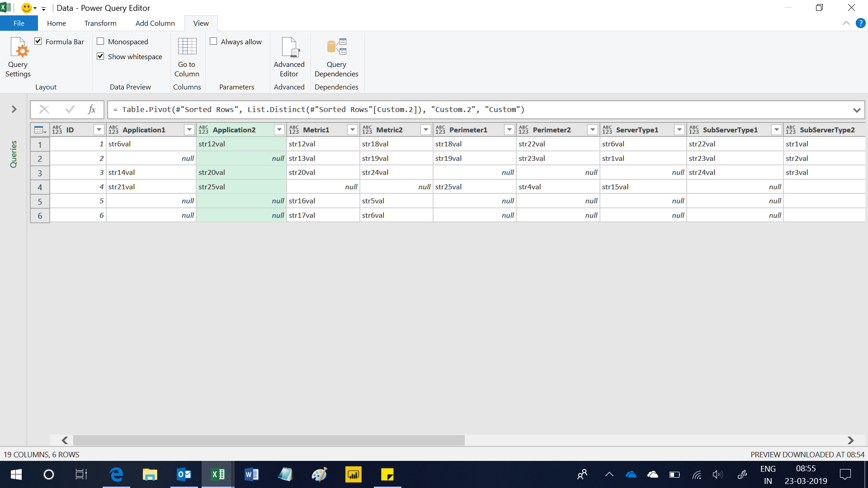Click the formula bar cancel X icon
Image resolution: width=868 pixels, height=488 pixels.
[44, 109]
